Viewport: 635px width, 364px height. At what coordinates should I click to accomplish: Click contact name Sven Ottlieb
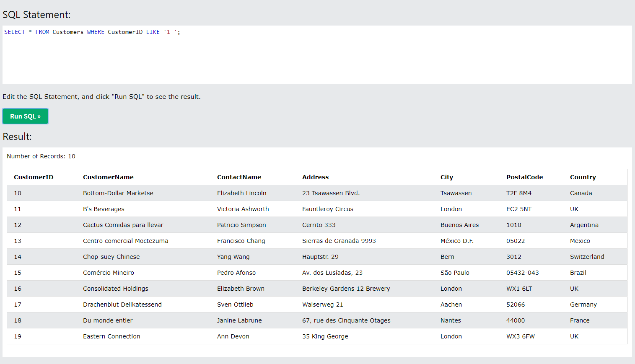click(x=235, y=305)
